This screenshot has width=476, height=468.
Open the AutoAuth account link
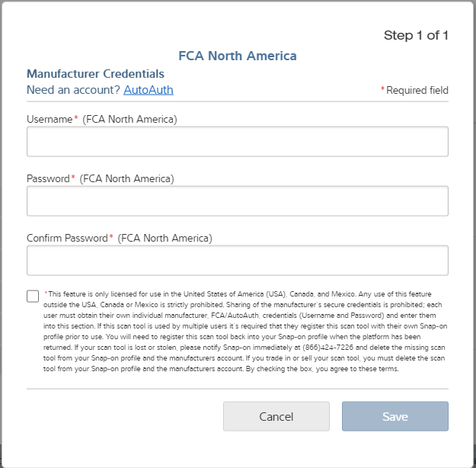click(149, 90)
